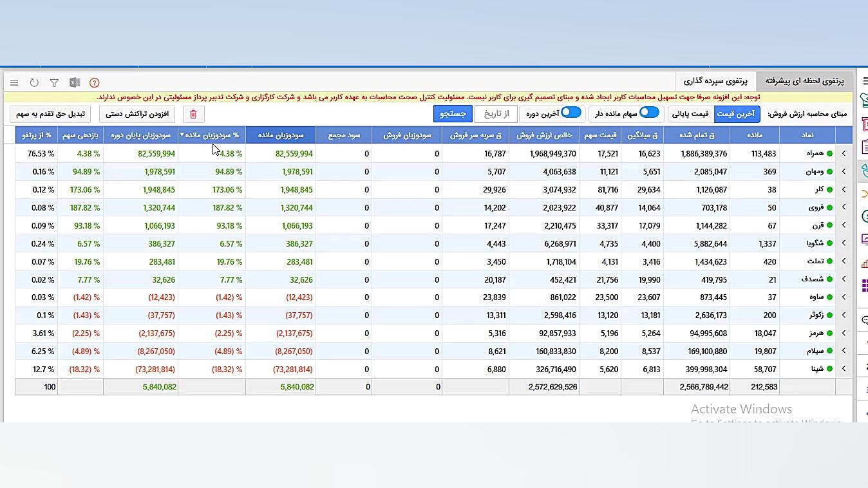Click the green status dot beside همراه
The height and width of the screenshot is (488, 868).
829,154
